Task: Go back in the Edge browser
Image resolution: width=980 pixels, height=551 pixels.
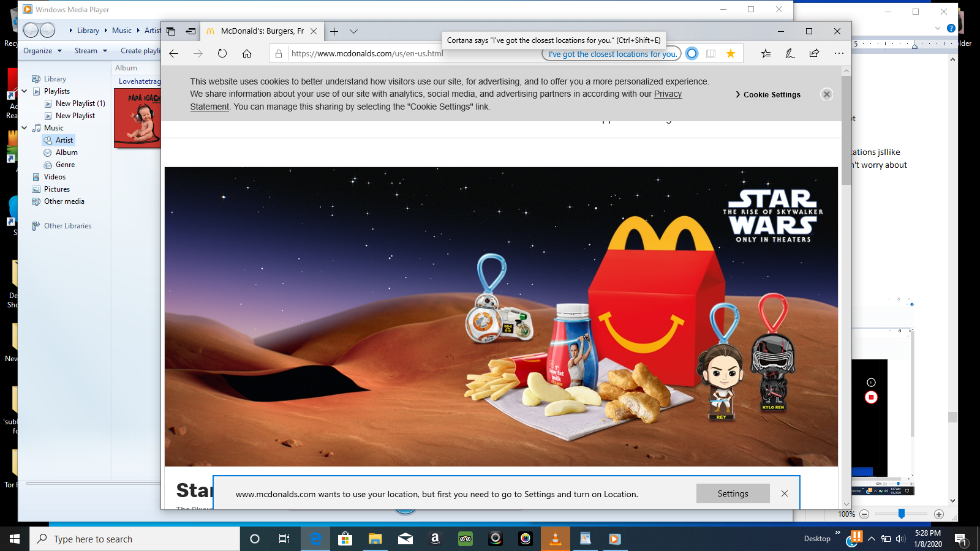Action: 174,54
